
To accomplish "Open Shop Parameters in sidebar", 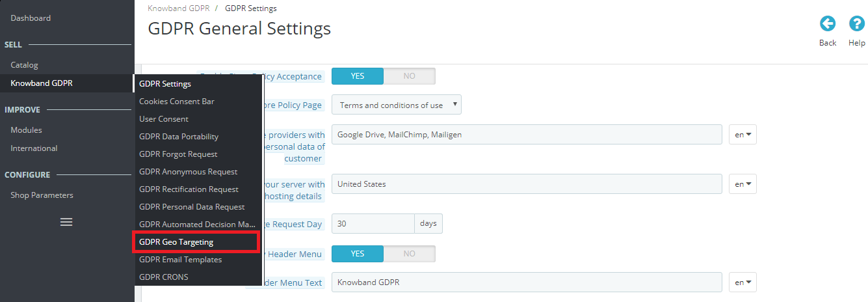I will [x=42, y=195].
